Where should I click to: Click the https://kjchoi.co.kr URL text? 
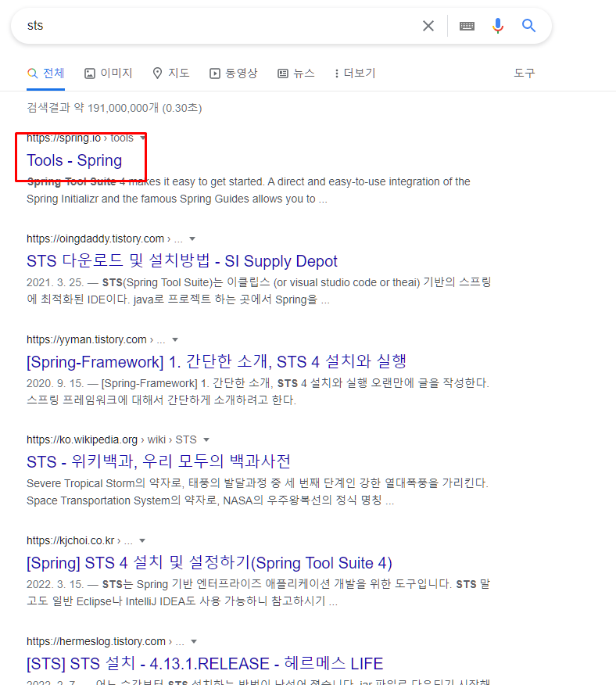click(x=70, y=541)
